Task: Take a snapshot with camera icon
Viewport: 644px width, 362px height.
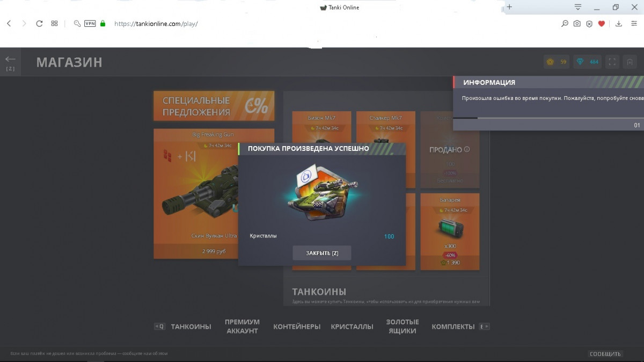Action: [x=577, y=24]
